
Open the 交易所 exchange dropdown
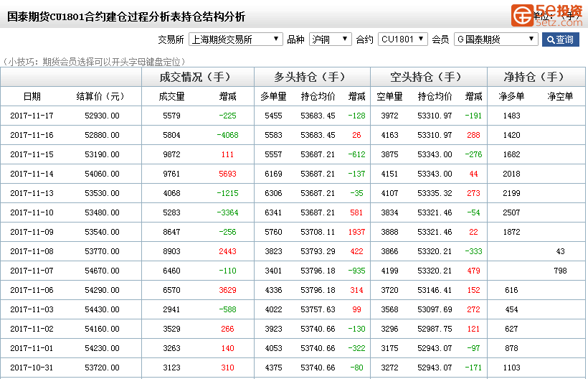(x=235, y=39)
